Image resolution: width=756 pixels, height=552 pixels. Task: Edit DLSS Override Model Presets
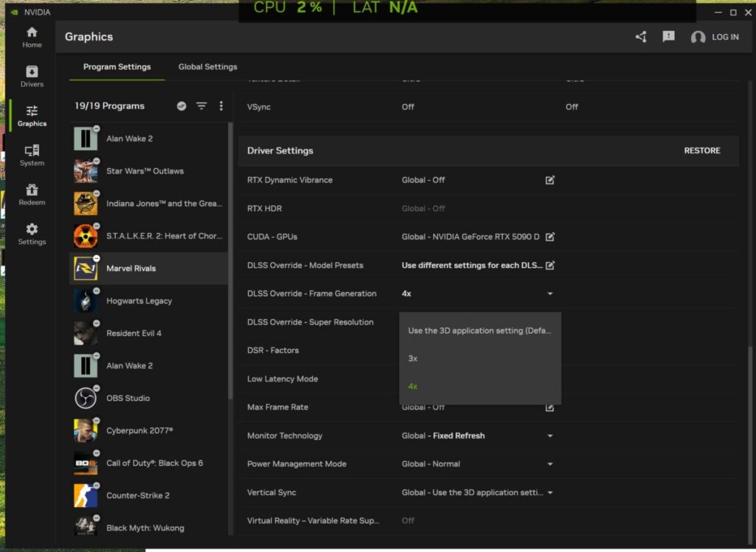point(549,265)
